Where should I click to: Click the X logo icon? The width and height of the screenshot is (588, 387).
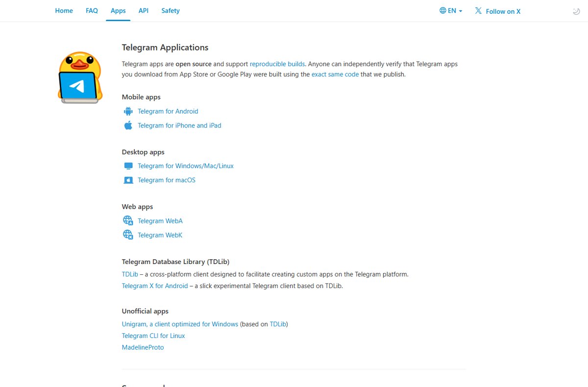[478, 11]
